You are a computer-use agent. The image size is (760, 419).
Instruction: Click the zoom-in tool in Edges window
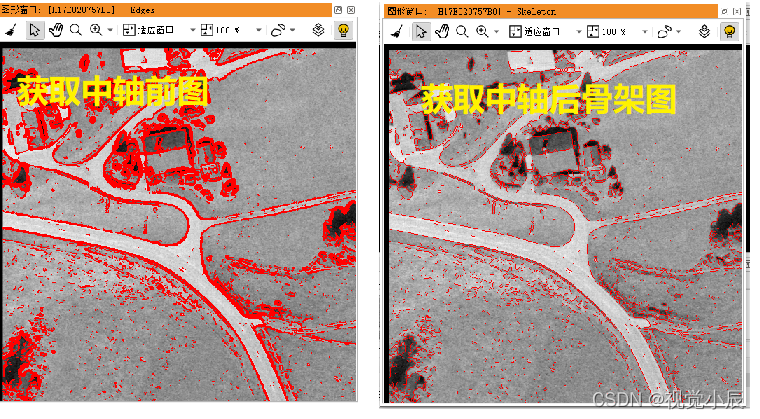[96, 30]
